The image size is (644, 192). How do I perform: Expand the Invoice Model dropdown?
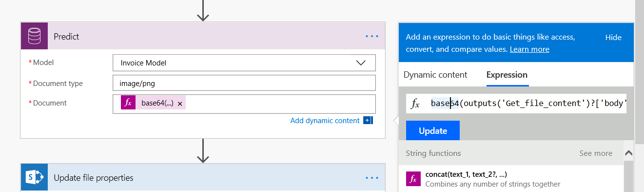click(x=361, y=63)
